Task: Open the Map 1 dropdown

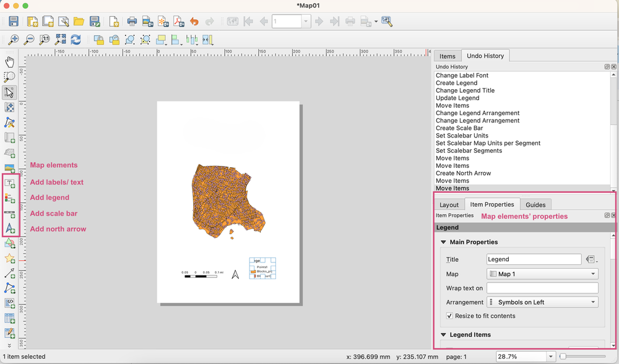Action: pos(542,274)
